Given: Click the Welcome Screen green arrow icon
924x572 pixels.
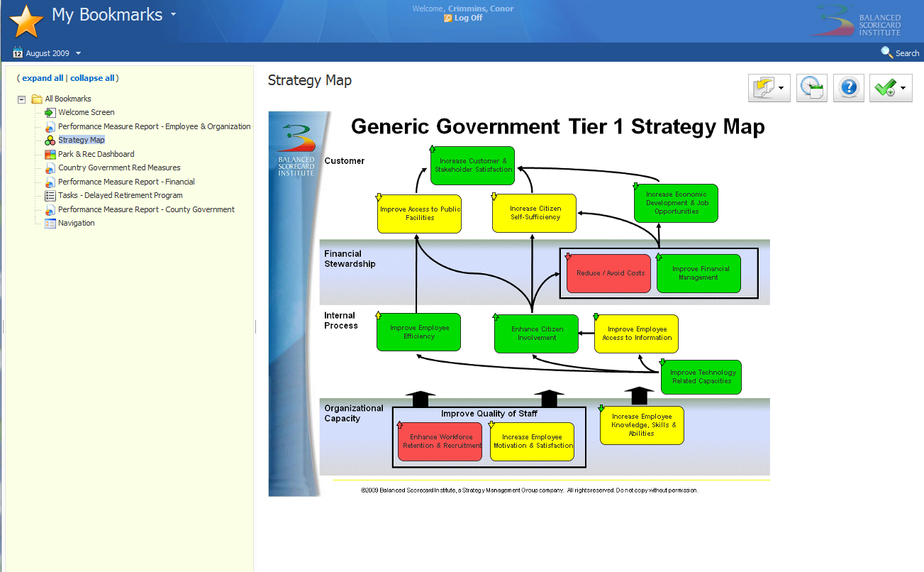Looking at the screenshot, I should point(50,112).
